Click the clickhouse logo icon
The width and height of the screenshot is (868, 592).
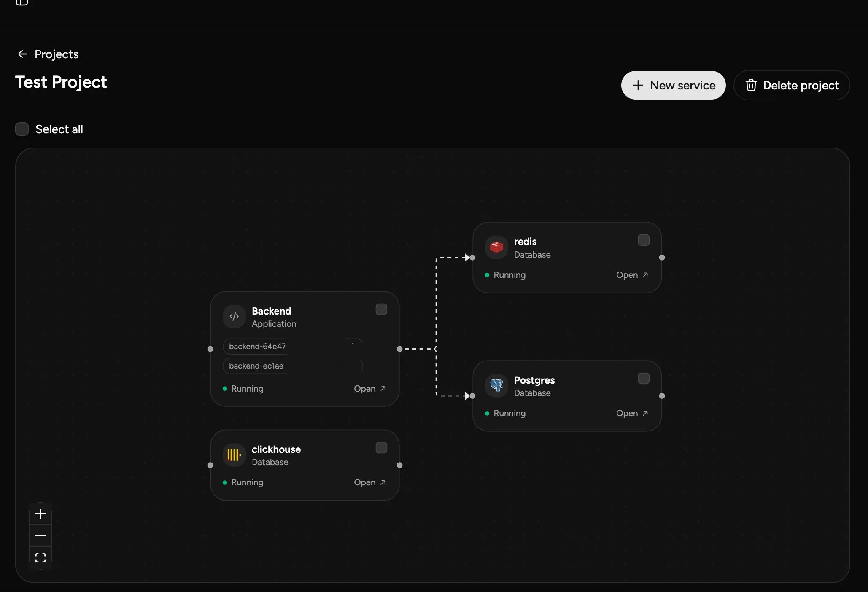pos(234,455)
